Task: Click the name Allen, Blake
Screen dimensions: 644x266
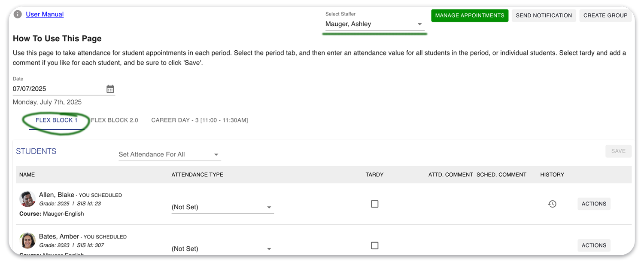Action: (57, 195)
